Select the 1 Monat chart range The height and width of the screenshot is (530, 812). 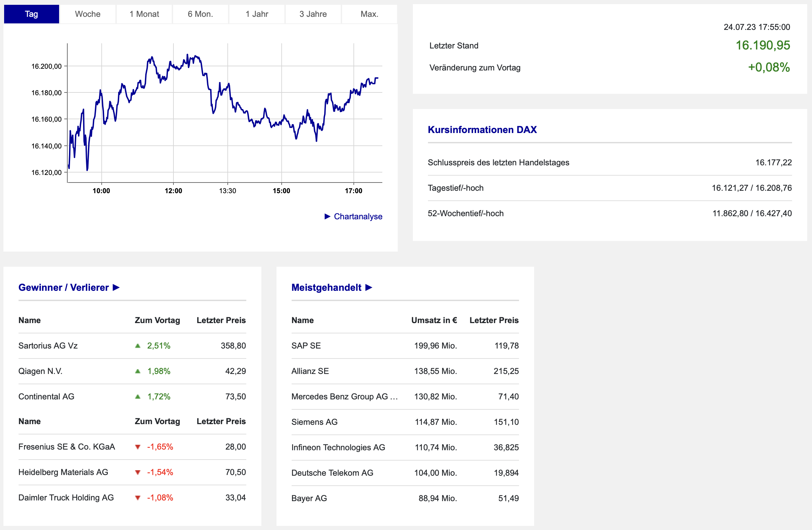click(144, 14)
